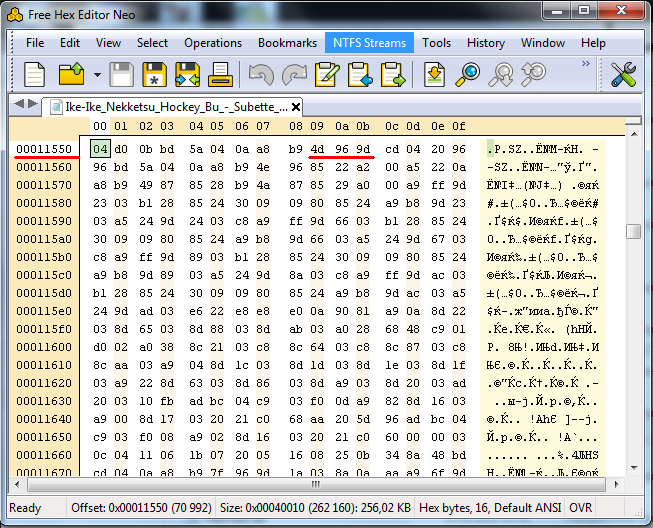This screenshot has width=653, height=528.
Task: Close the Free Hex Editor Neo window
Action: coord(621,11)
